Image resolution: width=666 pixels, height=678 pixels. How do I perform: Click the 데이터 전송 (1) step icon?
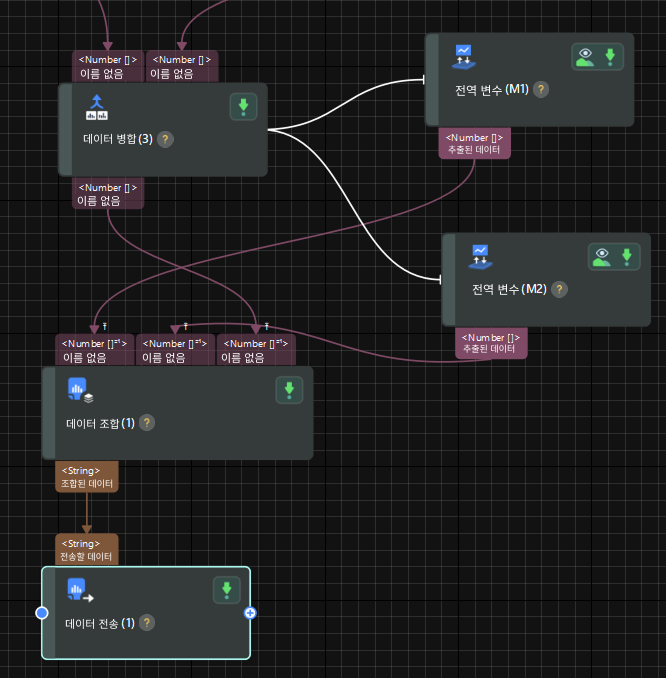coord(80,591)
